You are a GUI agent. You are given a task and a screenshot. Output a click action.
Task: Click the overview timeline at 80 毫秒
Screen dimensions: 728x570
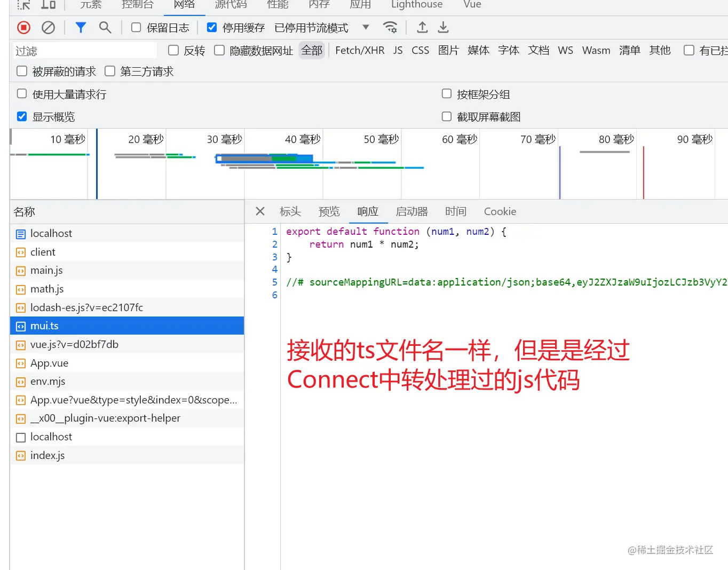616,139
